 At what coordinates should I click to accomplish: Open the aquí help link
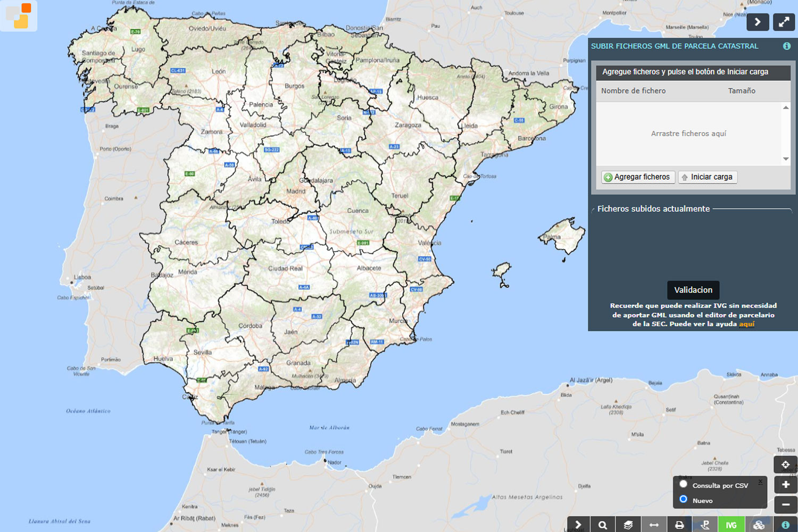coord(746,324)
